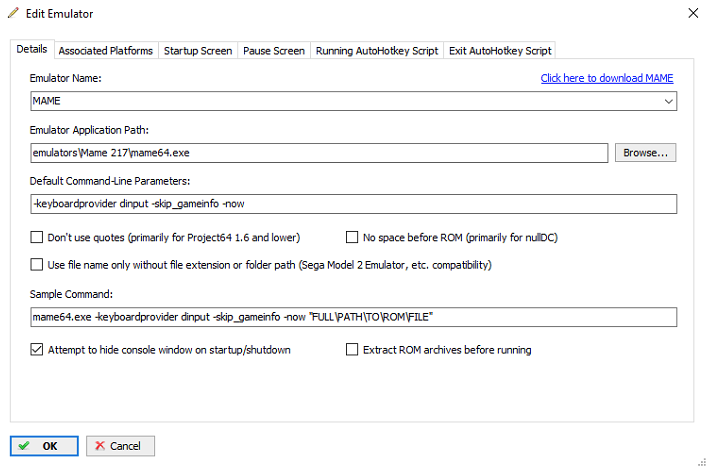Viewport: 706px width, 466px height.
Task: Open the Startup Screen tab
Action: [x=198, y=51]
